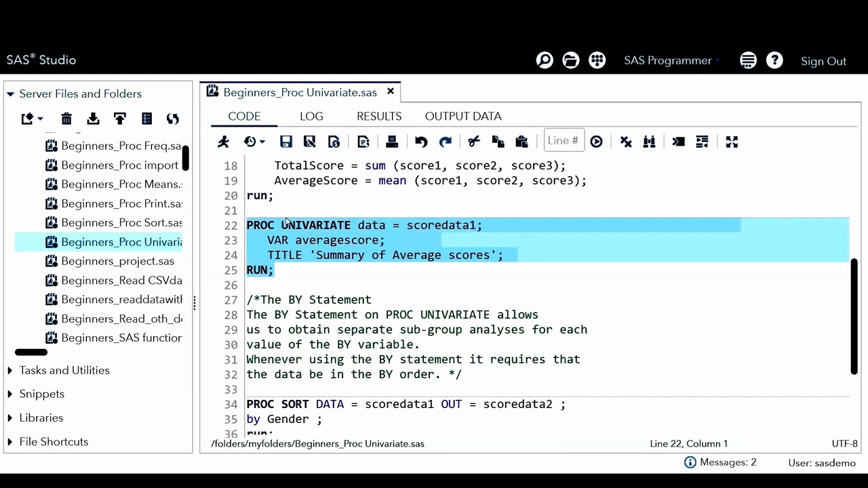Click Sign Out
Viewport: 868px width, 488px height.
tap(823, 61)
